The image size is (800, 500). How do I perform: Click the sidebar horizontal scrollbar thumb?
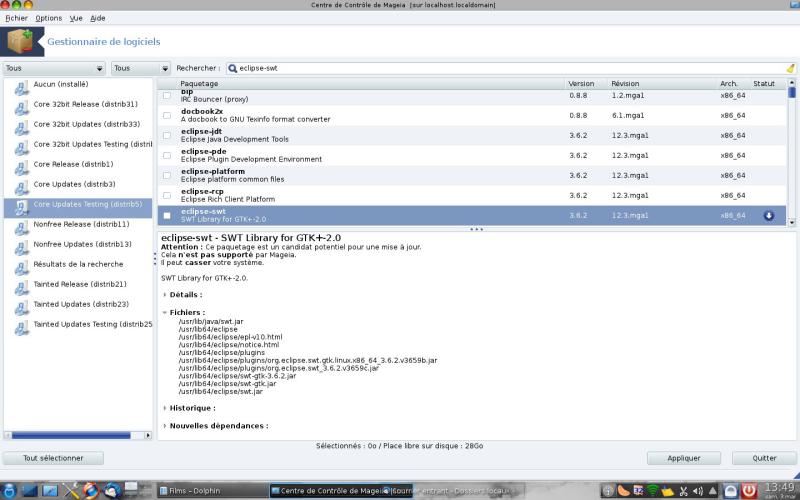pos(71,435)
